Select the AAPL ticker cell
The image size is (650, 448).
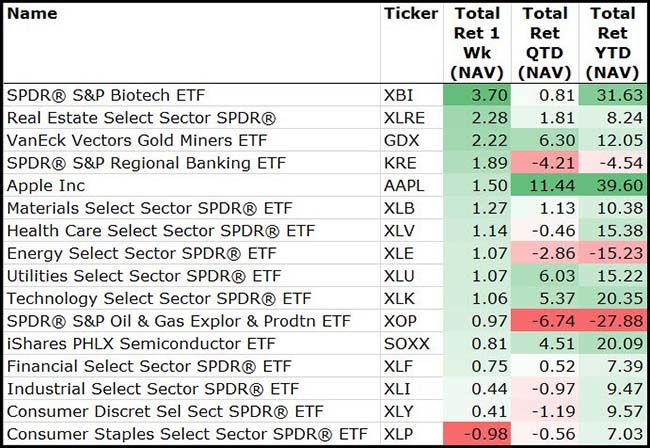pyautogui.click(x=406, y=186)
